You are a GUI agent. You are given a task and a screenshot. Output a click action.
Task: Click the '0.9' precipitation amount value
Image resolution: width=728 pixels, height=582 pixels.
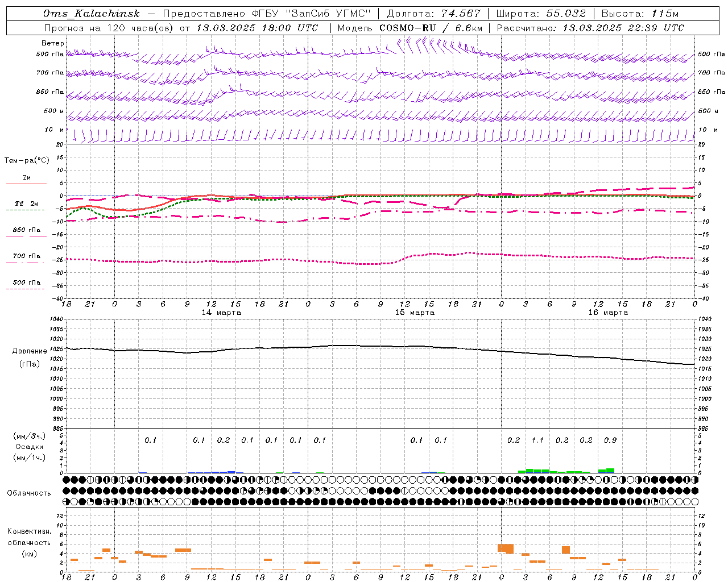click(610, 440)
